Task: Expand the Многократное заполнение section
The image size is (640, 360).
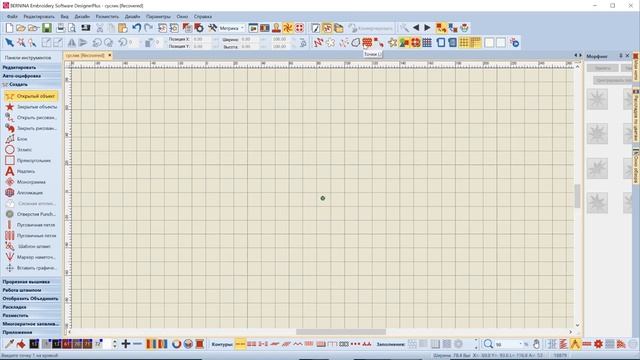Action: (31, 324)
